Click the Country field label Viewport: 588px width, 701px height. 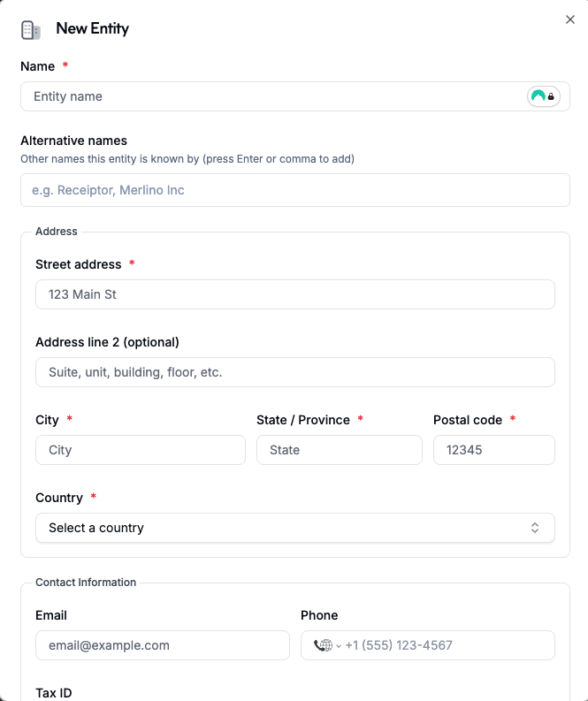pyautogui.click(x=58, y=498)
